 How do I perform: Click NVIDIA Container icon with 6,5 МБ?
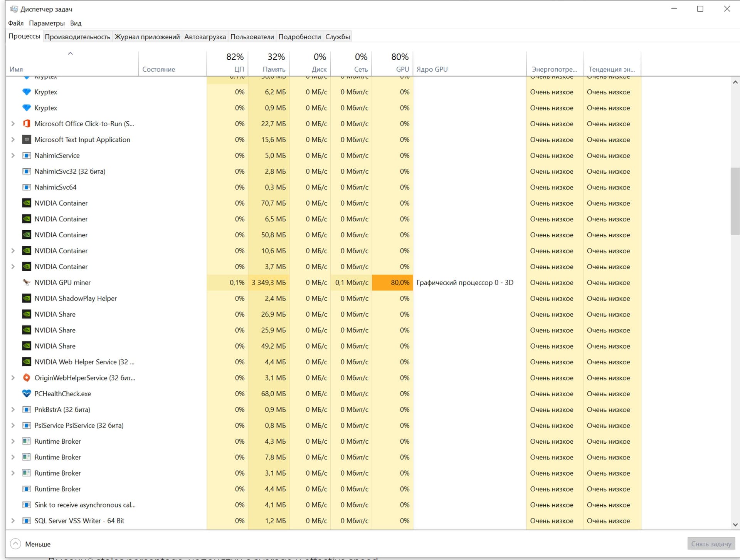[27, 219]
